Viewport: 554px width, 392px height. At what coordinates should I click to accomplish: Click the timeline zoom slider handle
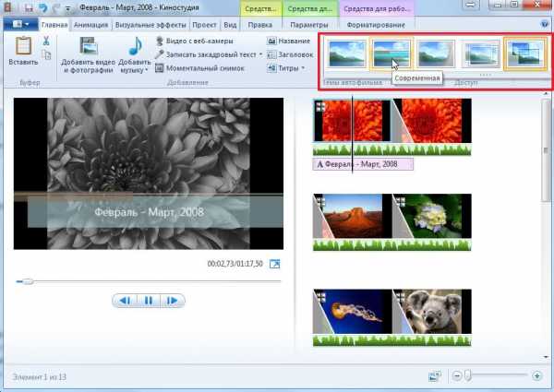pyautogui.click(x=468, y=375)
